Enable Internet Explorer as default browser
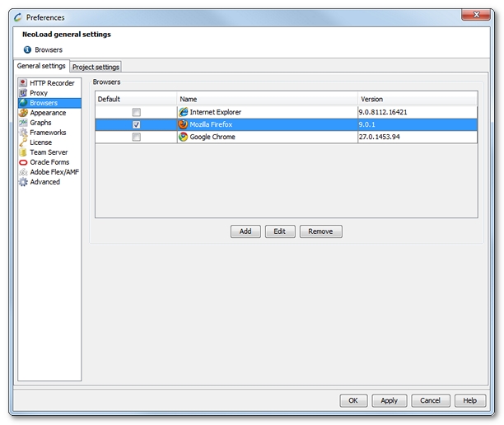504x425 pixels. [x=136, y=112]
